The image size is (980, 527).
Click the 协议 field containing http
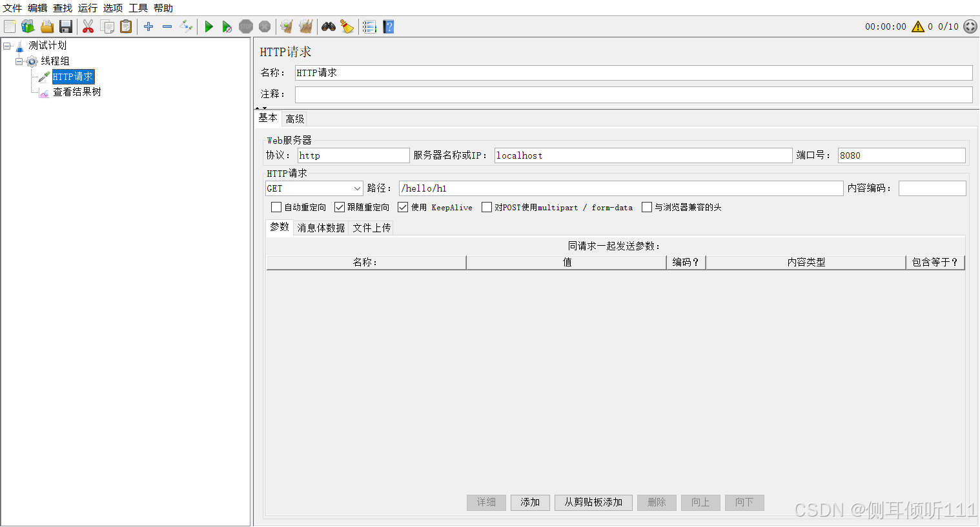click(x=353, y=155)
